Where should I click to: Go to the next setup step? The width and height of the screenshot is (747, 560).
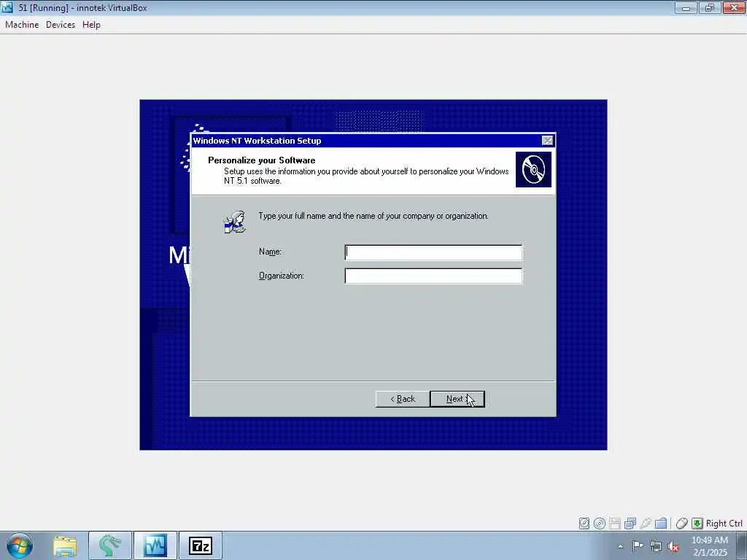click(x=457, y=399)
